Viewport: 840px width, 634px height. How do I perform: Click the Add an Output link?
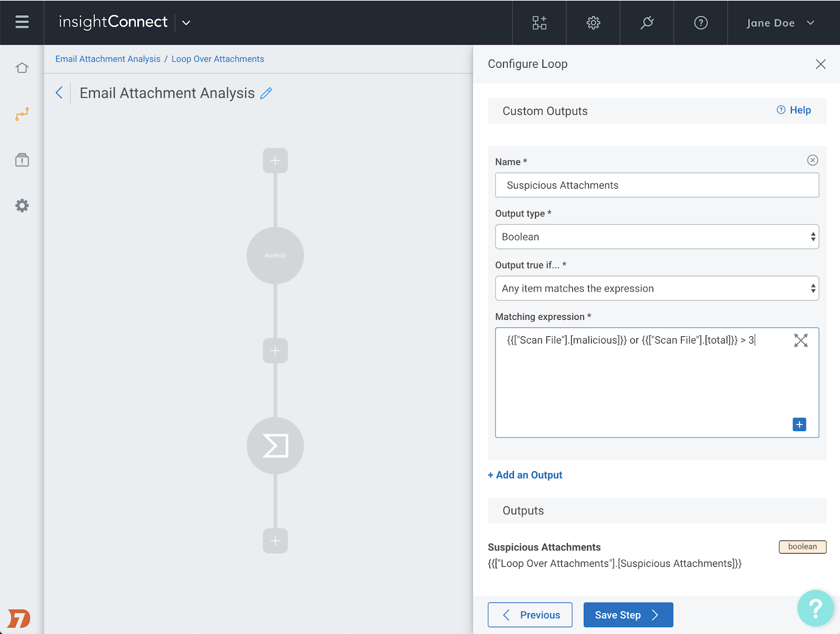(525, 475)
